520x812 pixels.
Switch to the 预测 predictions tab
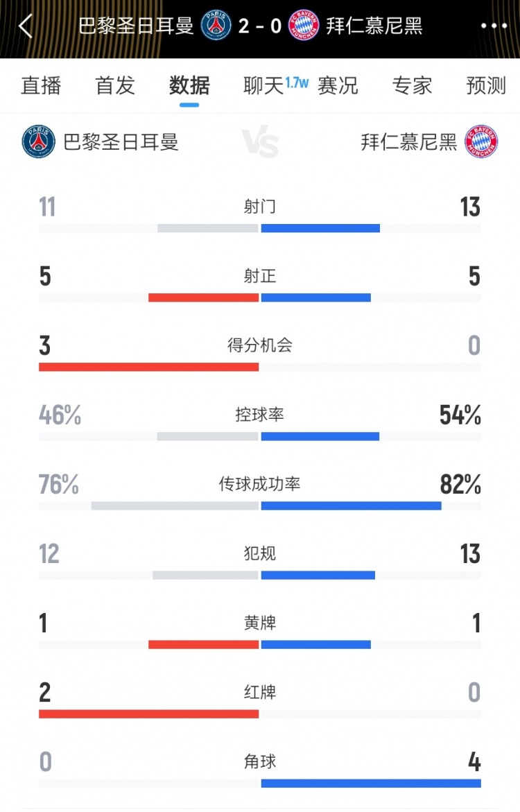[x=485, y=86]
